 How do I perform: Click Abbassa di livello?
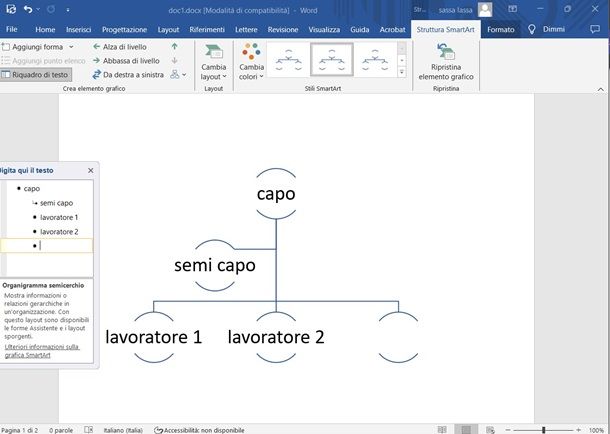pyautogui.click(x=126, y=61)
